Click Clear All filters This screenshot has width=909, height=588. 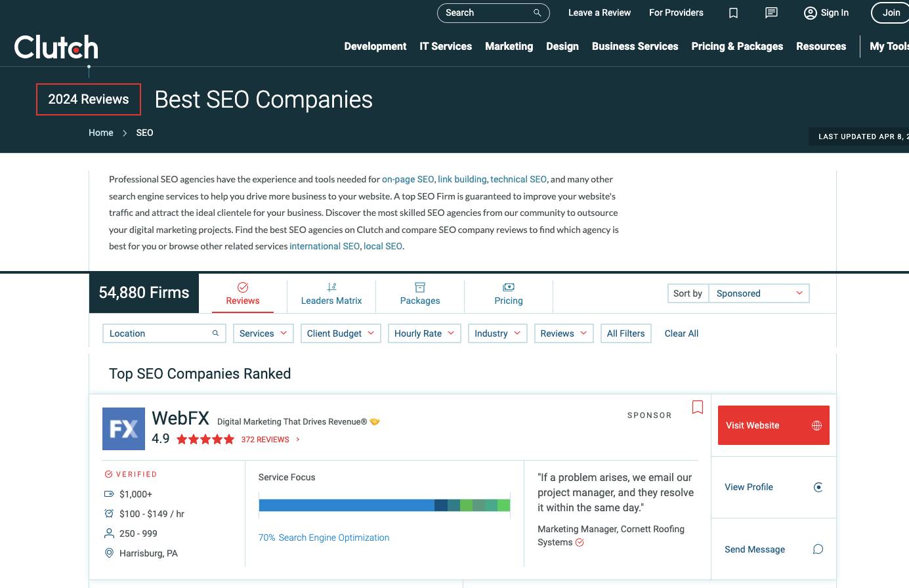click(681, 333)
